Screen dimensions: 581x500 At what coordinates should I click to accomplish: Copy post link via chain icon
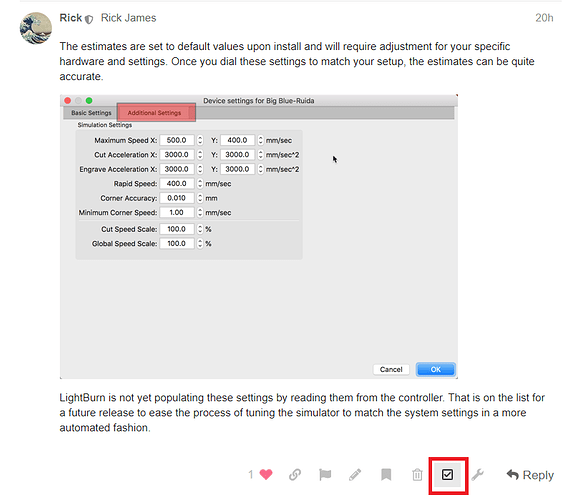point(295,474)
